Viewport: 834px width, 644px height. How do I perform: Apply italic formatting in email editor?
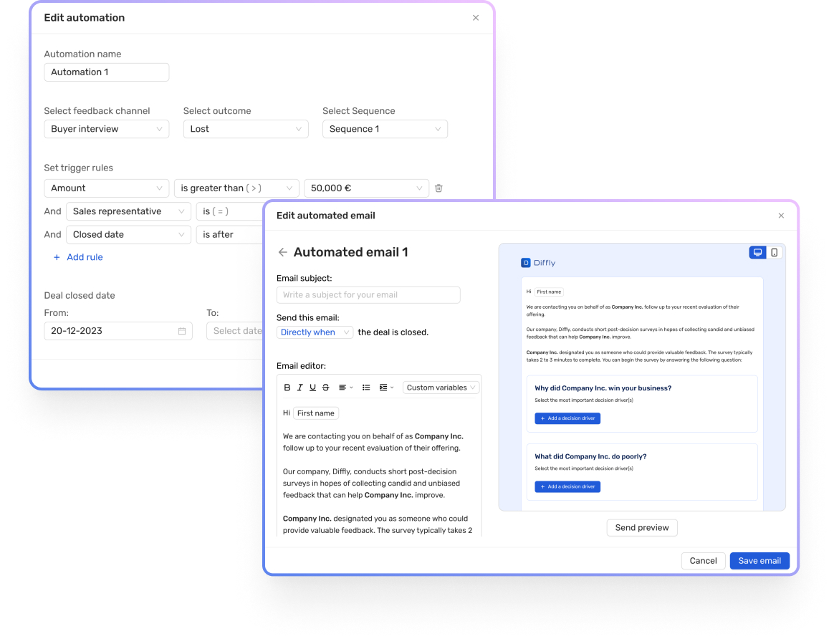[x=300, y=388]
